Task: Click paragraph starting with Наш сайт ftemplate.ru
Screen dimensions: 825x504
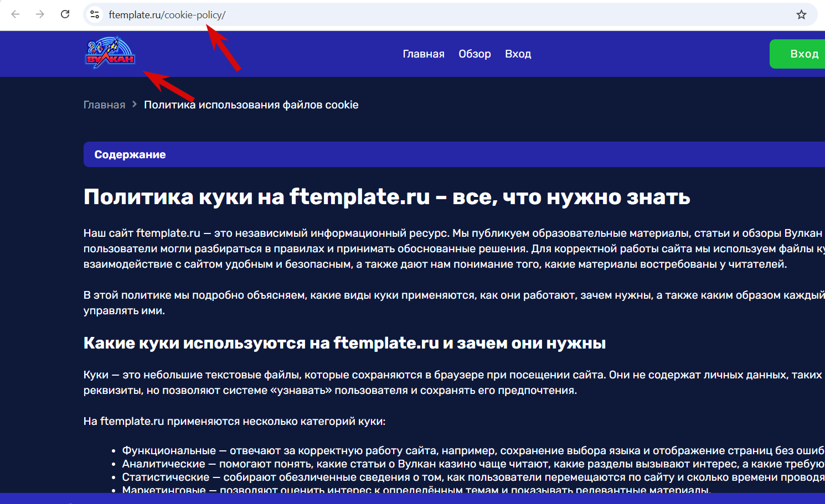Action: 454,248
